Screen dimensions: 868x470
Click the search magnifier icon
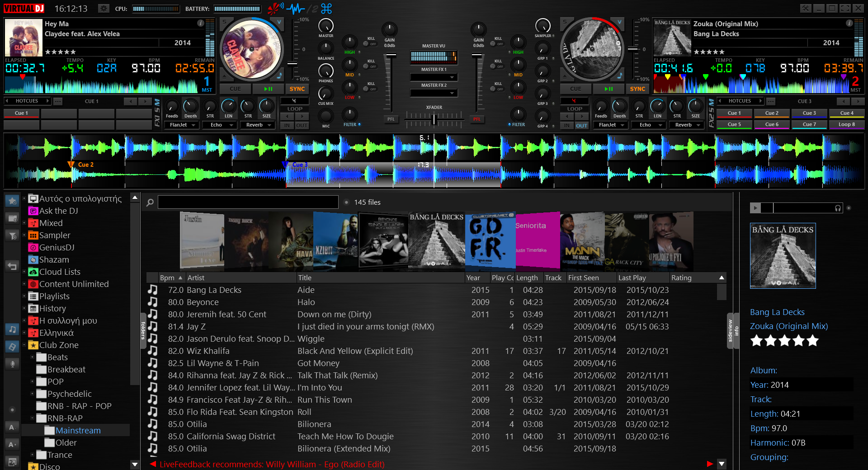pos(150,202)
